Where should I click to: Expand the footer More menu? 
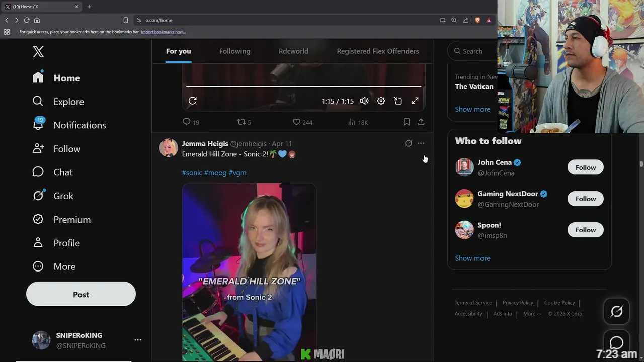point(532,314)
